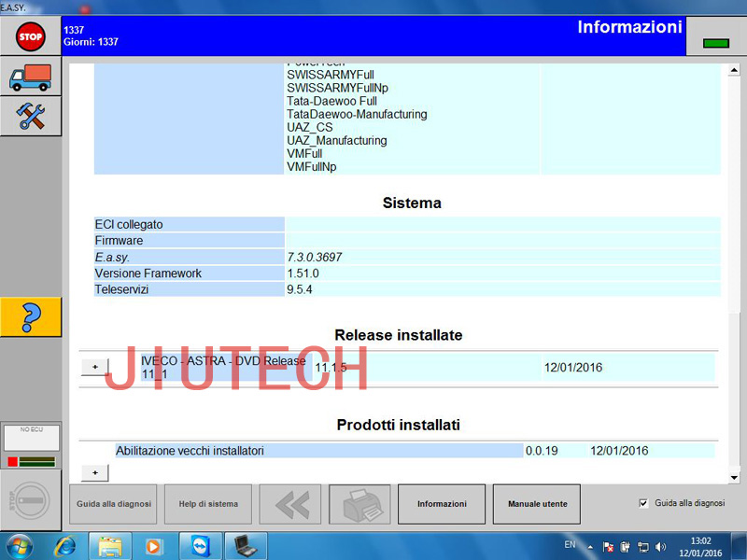Click the Show desktop strip at the taskbar end

[x=739, y=546]
